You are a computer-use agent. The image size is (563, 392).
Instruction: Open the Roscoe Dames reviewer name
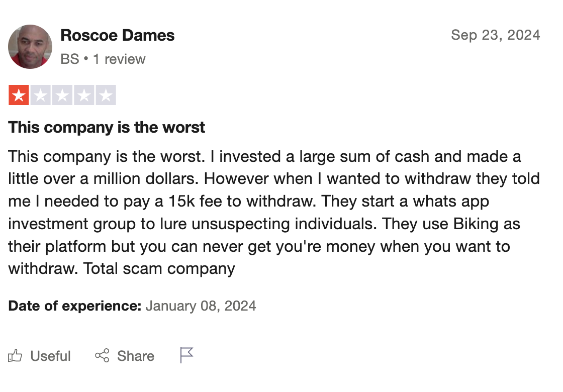118,35
